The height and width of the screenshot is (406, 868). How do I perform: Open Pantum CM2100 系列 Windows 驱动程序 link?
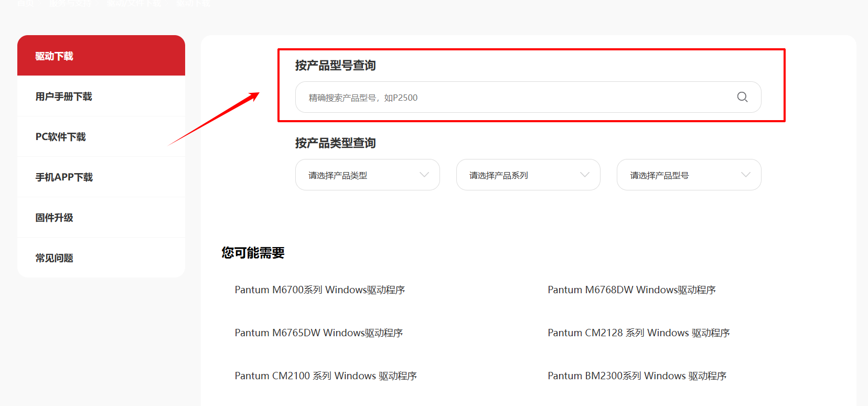point(326,376)
